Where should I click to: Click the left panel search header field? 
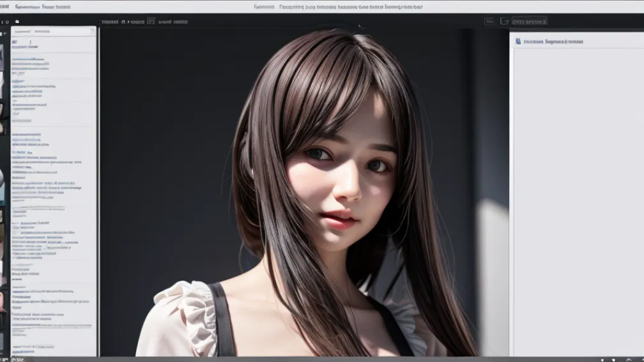pos(54,31)
